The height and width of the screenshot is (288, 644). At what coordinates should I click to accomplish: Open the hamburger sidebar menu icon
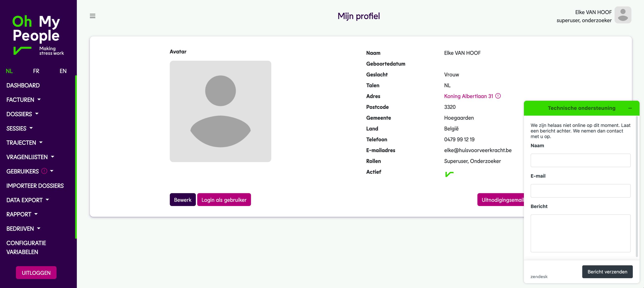coord(93,16)
